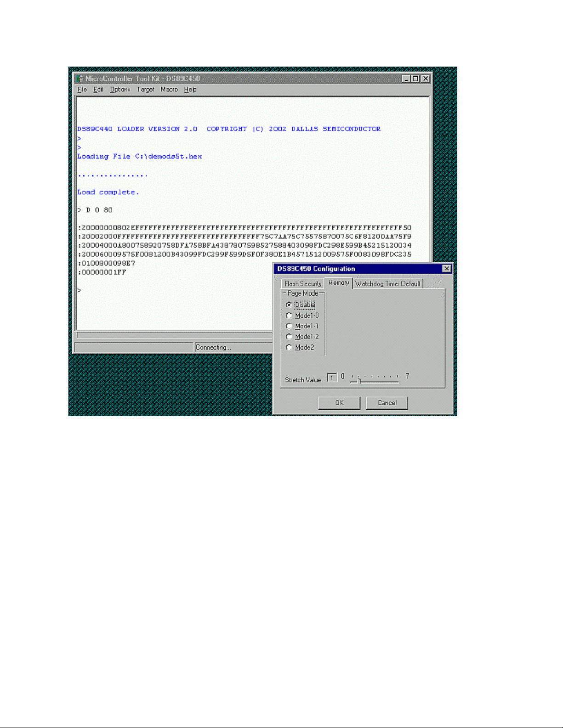Click the ':0100800098E7' hex record line
Image resolution: width=563 pixels, height=728 pixels.
click(x=106, y=264)
